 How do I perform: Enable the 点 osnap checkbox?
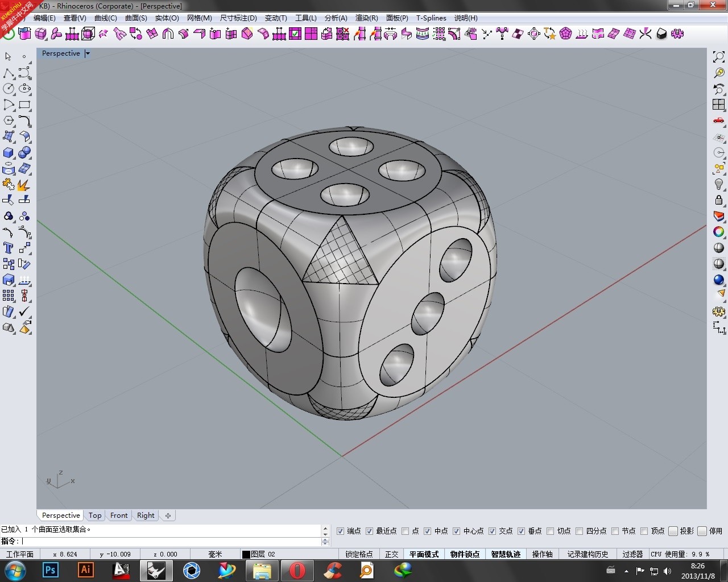(x=405, y=531)
